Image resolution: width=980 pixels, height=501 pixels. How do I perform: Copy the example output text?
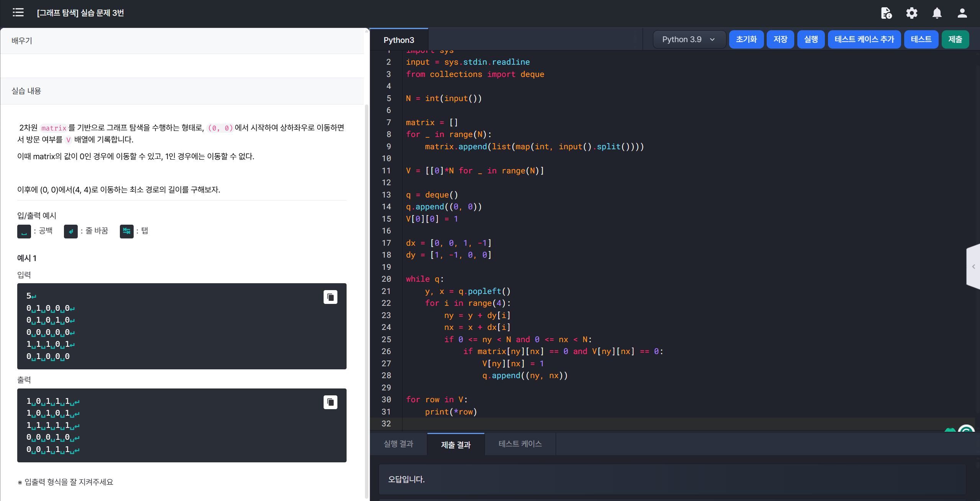(330, 402)
